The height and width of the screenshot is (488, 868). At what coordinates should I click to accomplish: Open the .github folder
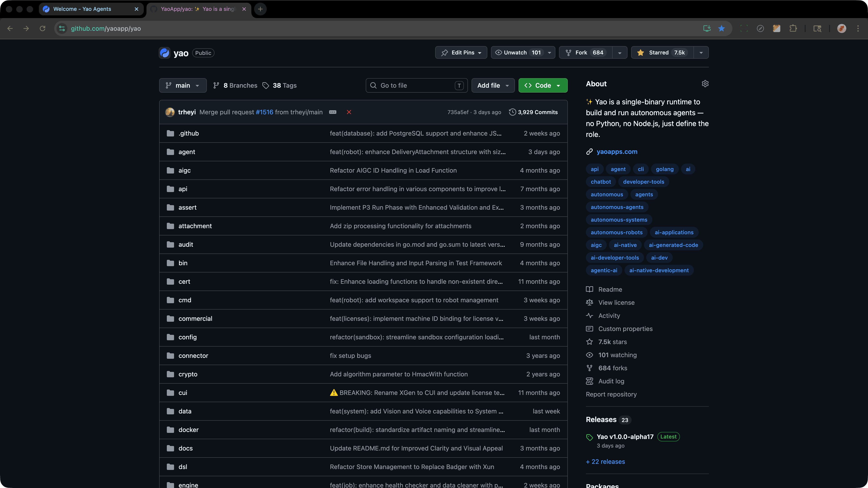point(188,133)
